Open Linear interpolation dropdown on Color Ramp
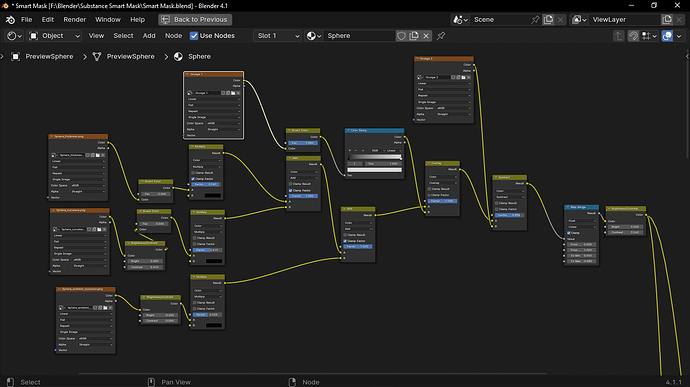Viewport: 690px width, 387px height. click(394, 151)
